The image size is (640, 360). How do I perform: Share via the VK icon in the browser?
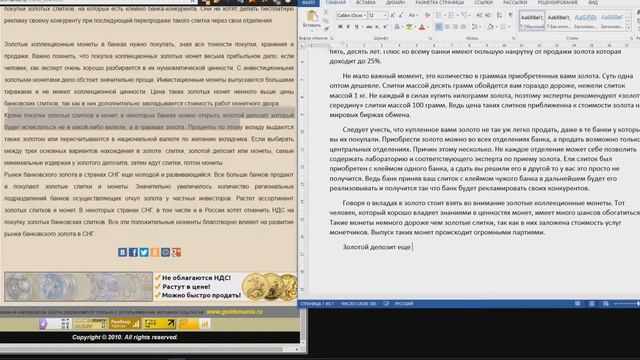pyautogui.click(x=122, y=252)
